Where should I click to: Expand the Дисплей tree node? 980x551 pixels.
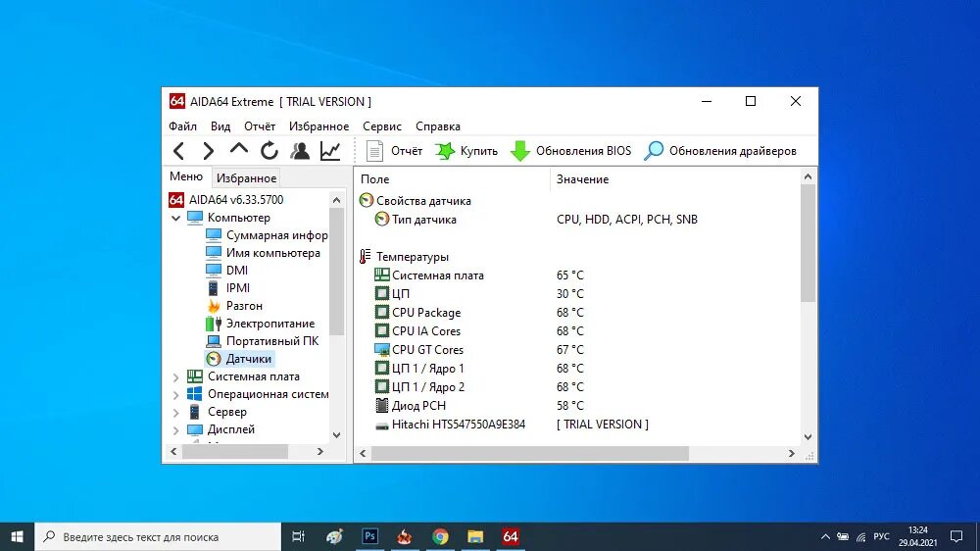175,429
